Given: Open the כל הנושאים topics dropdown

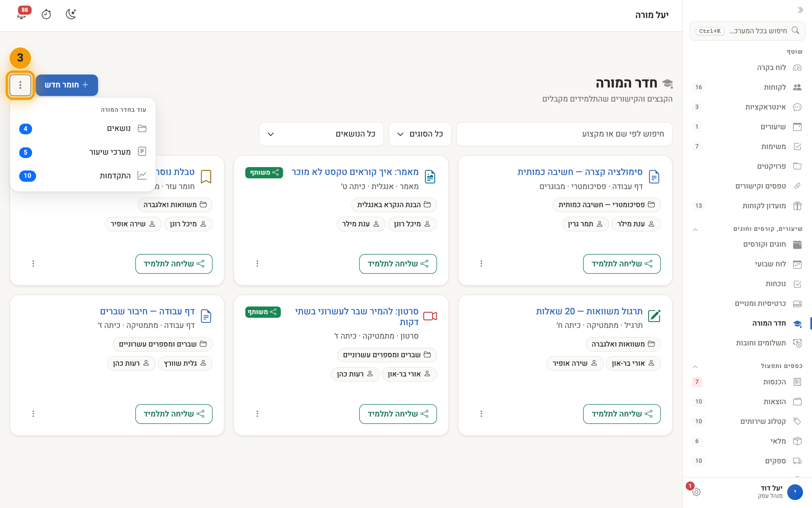Looking at the screenshot, I should 321,134.
